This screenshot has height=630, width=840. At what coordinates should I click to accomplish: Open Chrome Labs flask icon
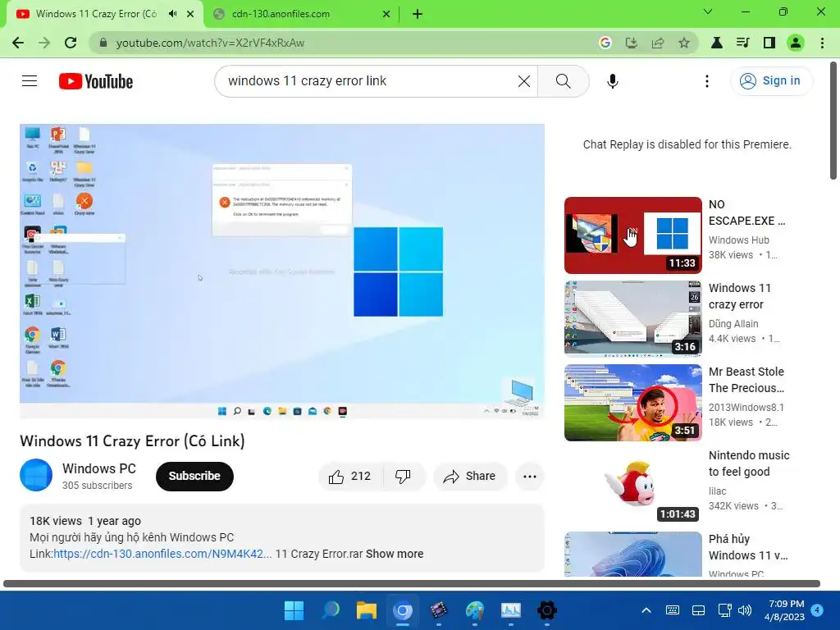(716, 43)
